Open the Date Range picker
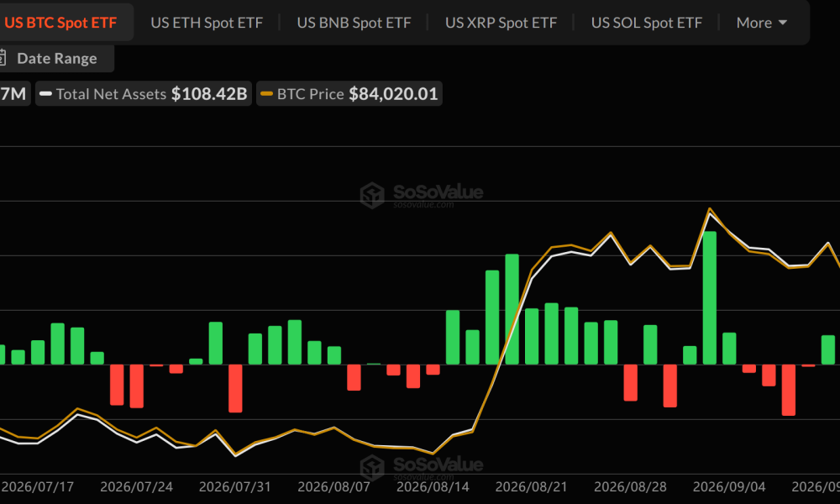Image resolution: width=840 pixels, height=504 pixels. point(56,59)
